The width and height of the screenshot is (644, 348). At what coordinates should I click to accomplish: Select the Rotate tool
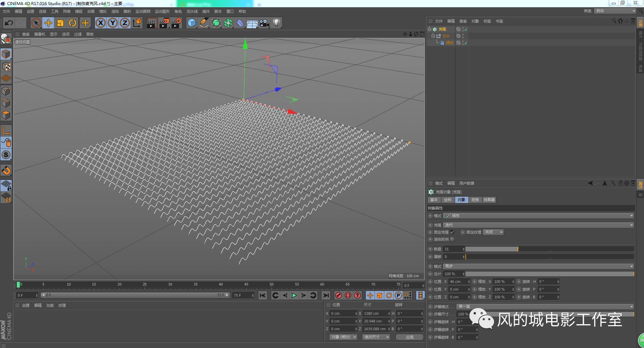click(x=72, y=23)
